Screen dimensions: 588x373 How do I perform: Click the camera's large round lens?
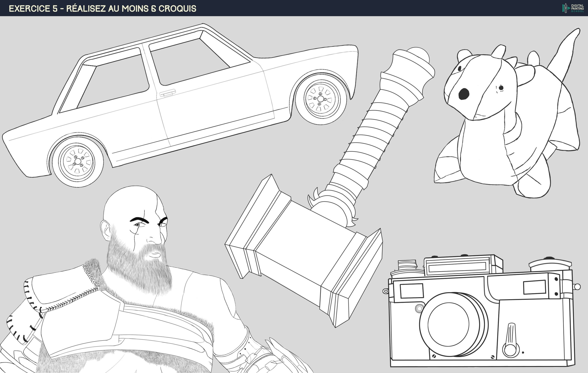coord(449,325)
